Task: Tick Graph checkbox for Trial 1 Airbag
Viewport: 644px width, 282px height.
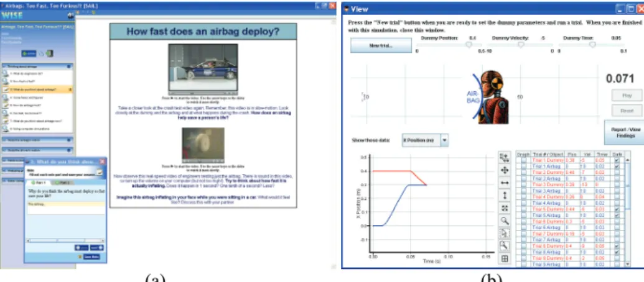Action: pyautogui.click(x=523, y=166)
